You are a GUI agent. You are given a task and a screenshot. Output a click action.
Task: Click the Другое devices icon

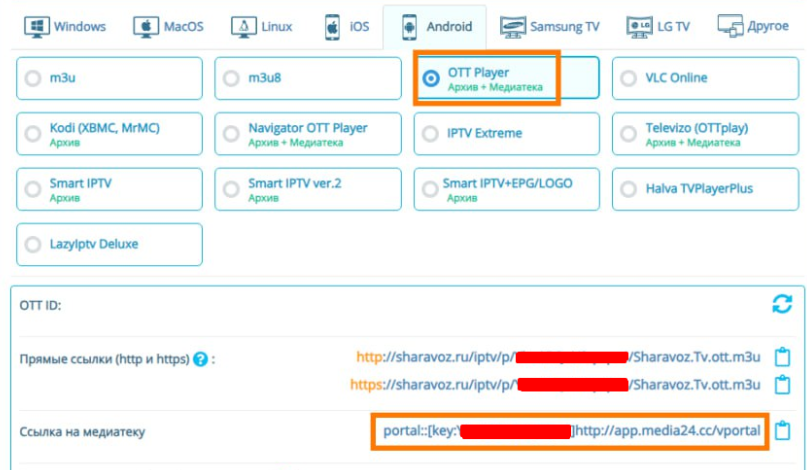pos(730,26)
